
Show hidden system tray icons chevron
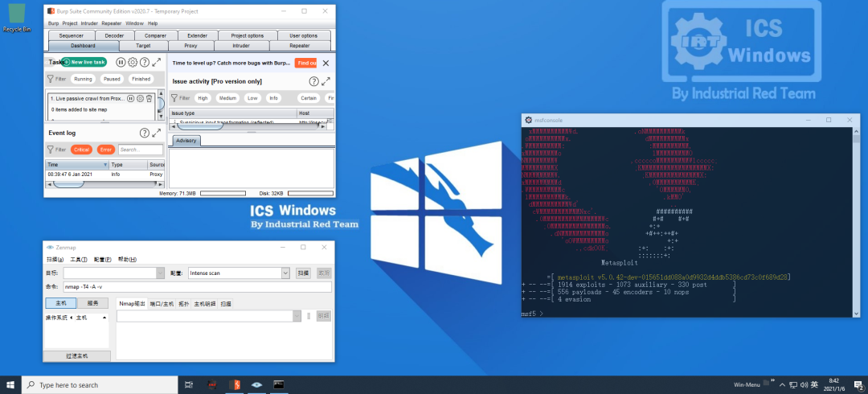click(x=782, y=384)
